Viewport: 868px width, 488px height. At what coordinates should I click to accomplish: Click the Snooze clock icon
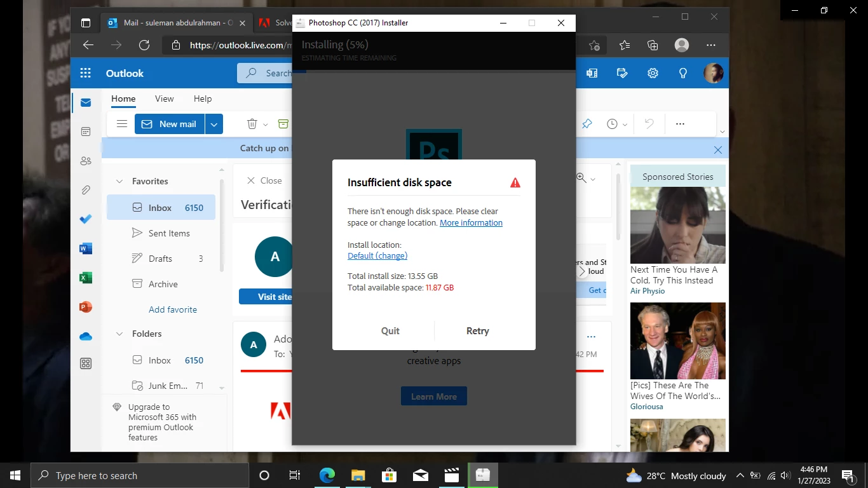613,124
